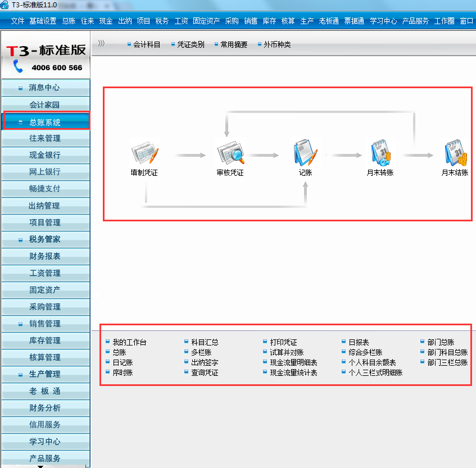Open the 票据通 menu item
476x468 pixels.
click(354, 21)
